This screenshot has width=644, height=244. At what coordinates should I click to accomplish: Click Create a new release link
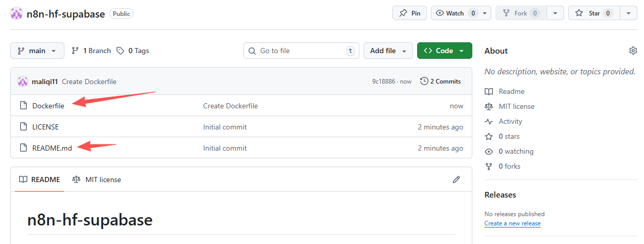point(512,223)
